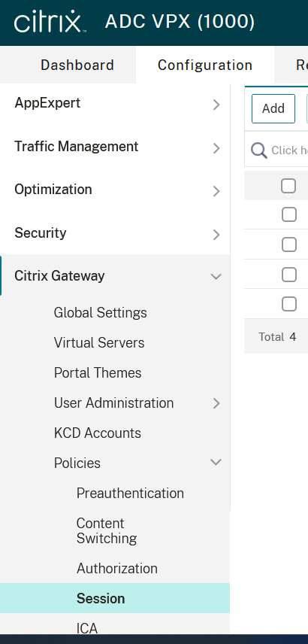Select Preauthentication policies
The width and height of the screenshot is (308, 644).
point(130,494)
